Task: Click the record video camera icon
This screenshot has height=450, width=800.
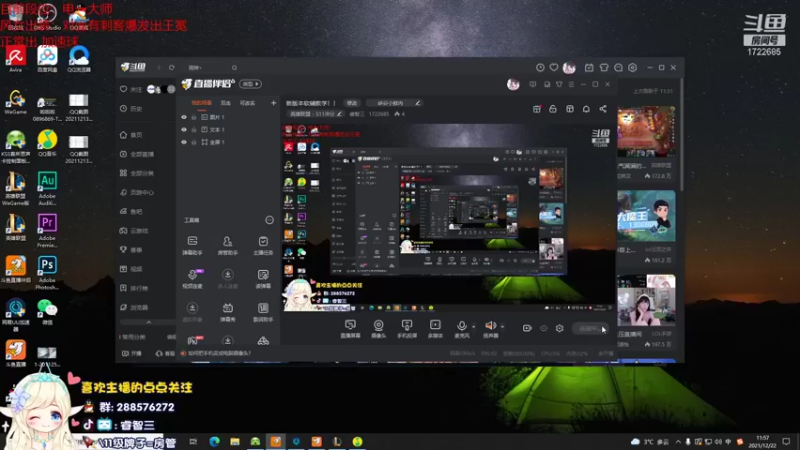Action: pos(527,328)
